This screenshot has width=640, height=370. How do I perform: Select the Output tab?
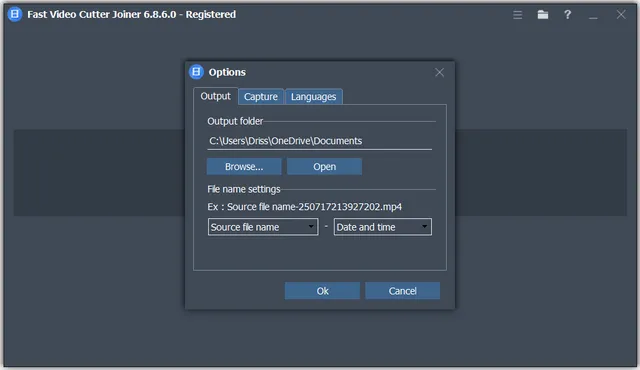(x=216, y=96)
